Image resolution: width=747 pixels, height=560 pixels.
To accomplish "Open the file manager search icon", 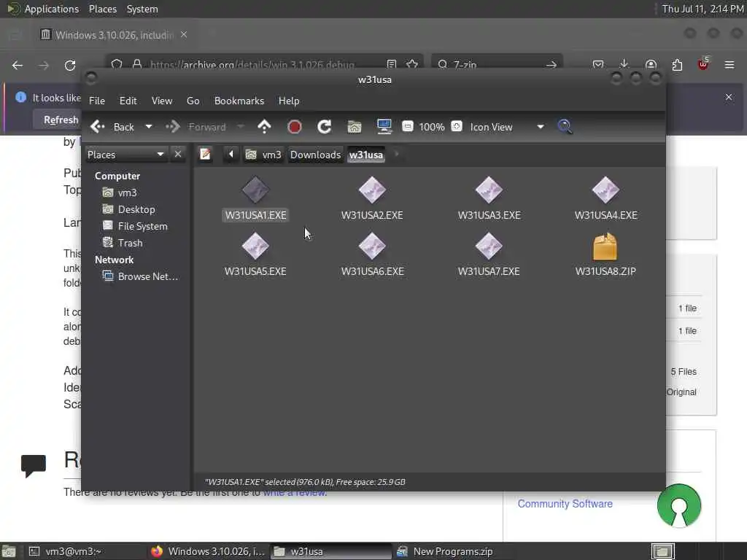I will coord(565,127).
